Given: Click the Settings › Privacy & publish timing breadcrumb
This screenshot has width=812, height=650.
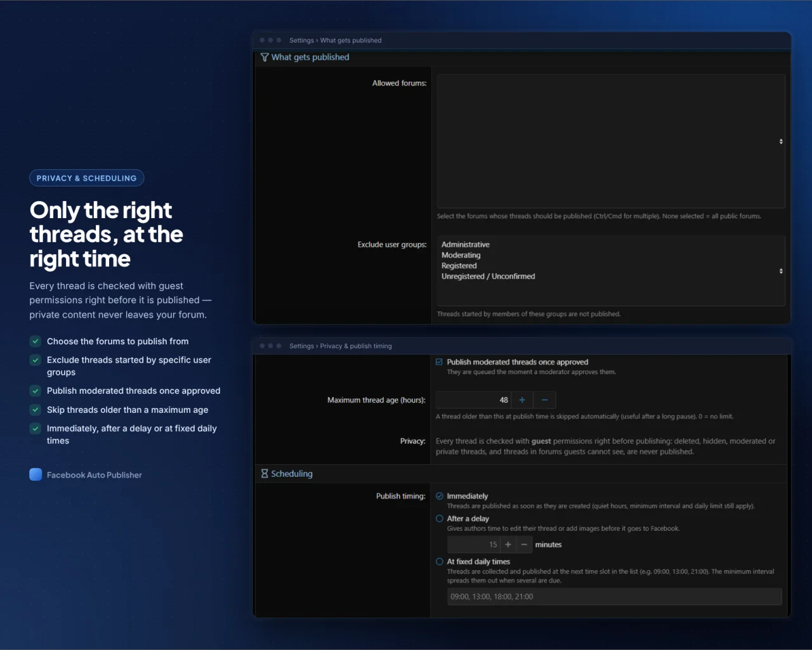Looking at the screenshot, I should 341,346.
